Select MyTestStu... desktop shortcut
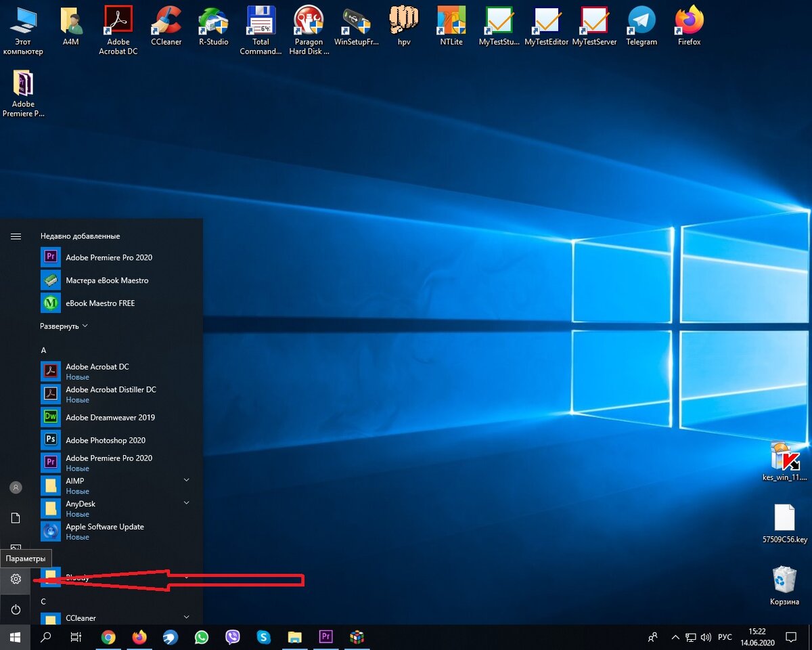Viewport: 812px width, 650px height. pos(499,27)
